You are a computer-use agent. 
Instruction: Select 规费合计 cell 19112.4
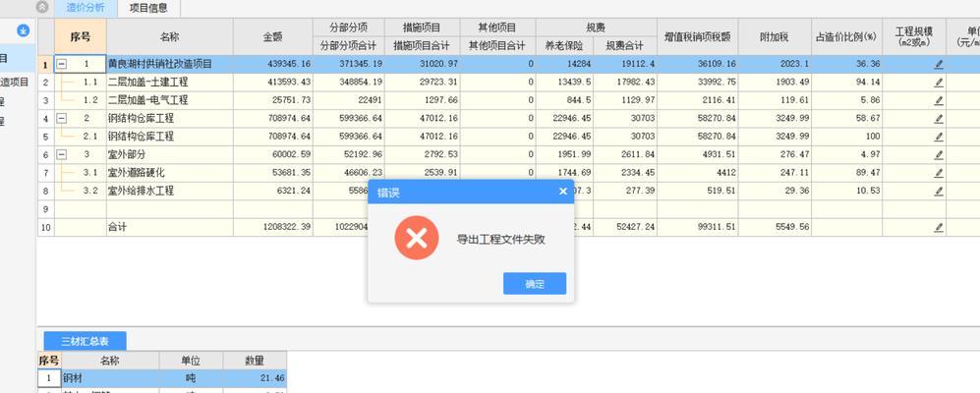coord(625,64)
